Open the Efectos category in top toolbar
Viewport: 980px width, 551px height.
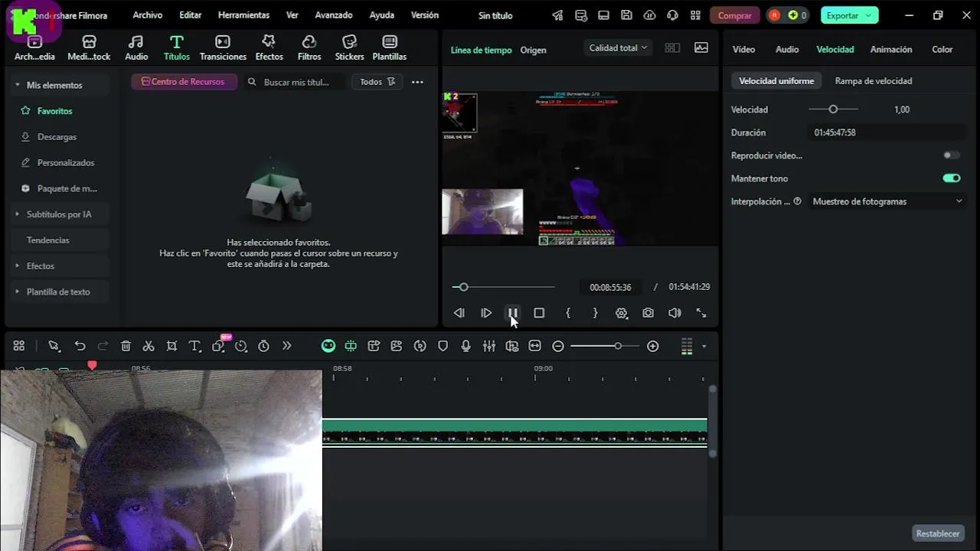[x=269, y=47]
